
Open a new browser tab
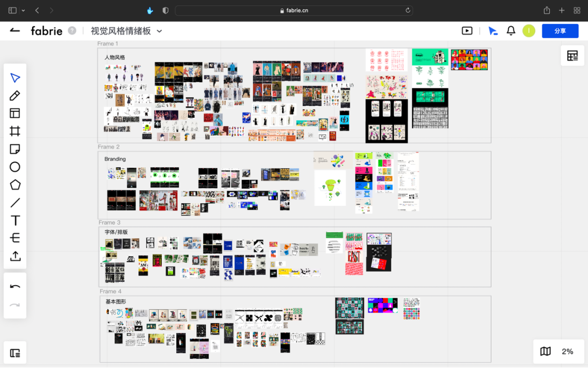(x=562, y=10)
